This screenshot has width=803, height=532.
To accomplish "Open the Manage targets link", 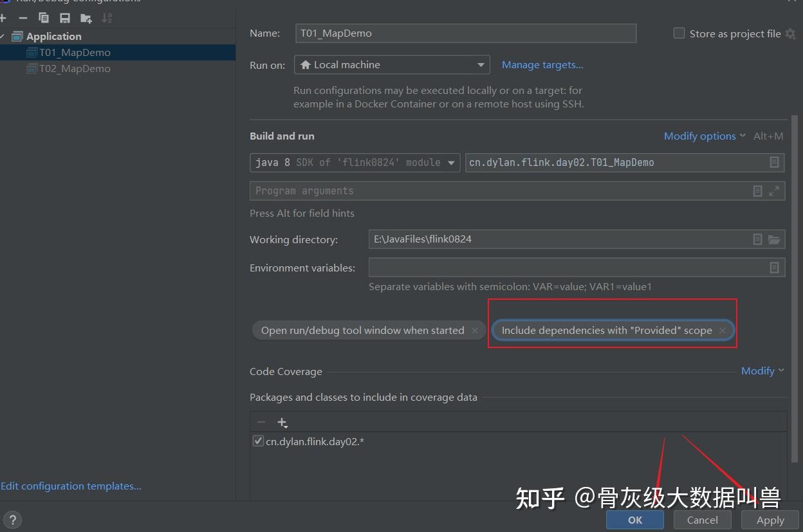I will tap(542, 64).
